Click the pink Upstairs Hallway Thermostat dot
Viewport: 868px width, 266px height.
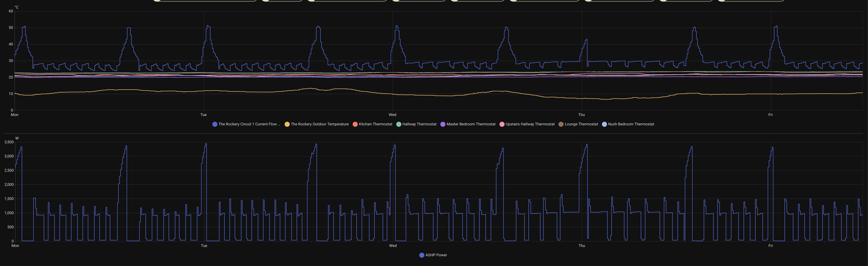[502, 124]
